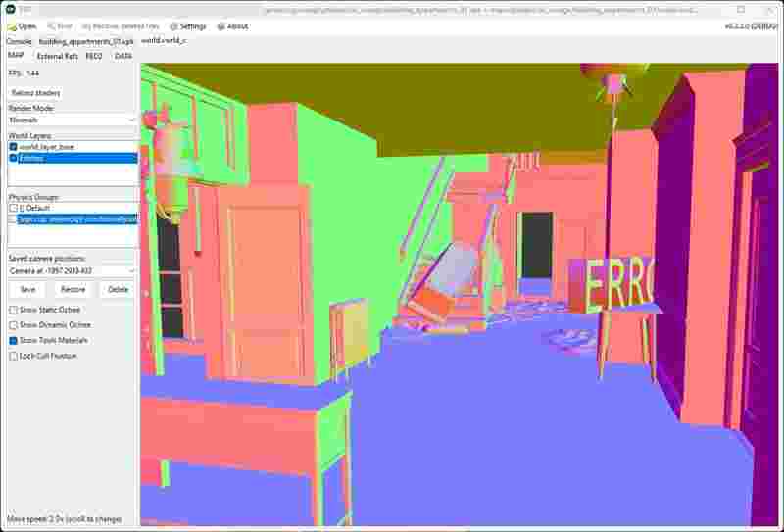This screenshot has width=784, height=532.
Task: Open the Render Mode dropdown
Action: (x=72, y=120)
